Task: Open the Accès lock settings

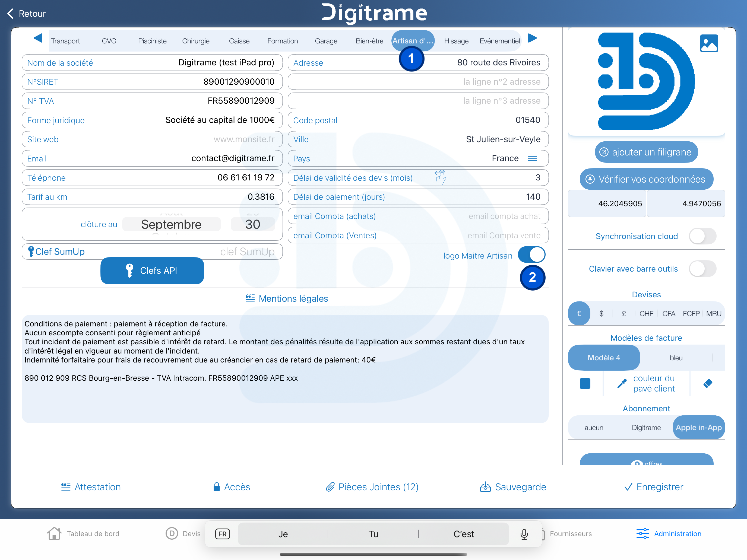Action: click(232, 487)
